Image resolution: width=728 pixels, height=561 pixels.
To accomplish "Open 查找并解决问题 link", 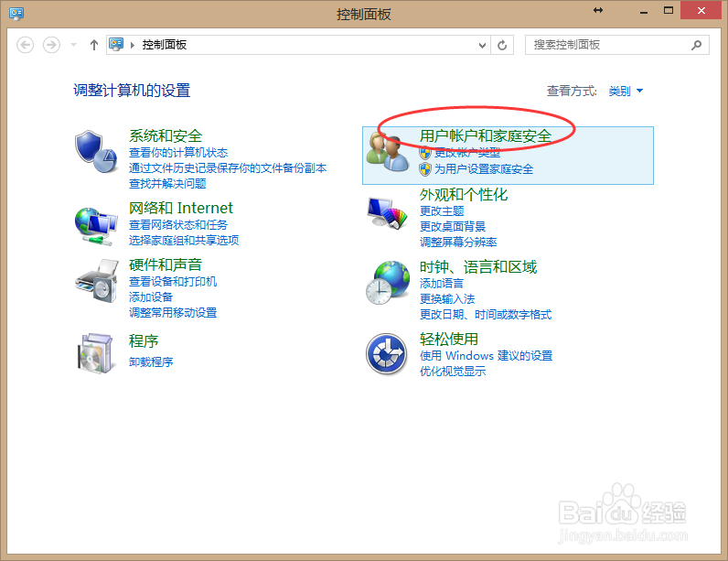I will point(167,184).
